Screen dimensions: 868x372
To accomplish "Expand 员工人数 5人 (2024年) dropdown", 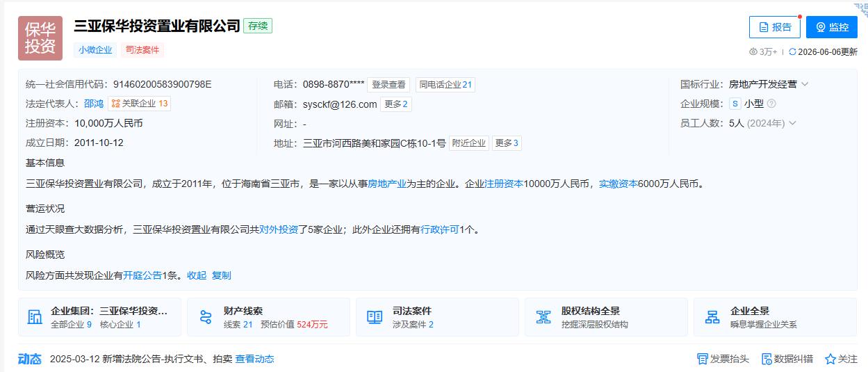I will [792, 123].
